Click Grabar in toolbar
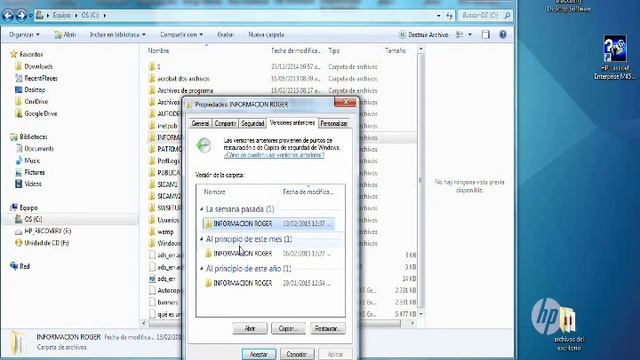The width and height of the screenshot is (640, 360). (225, 35)
